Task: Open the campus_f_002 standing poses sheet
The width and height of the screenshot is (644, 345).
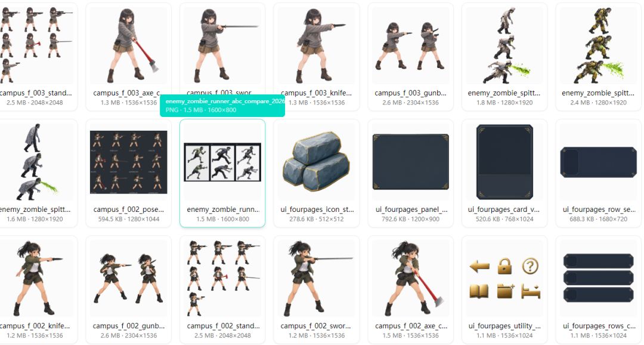Action: point(222,278)
